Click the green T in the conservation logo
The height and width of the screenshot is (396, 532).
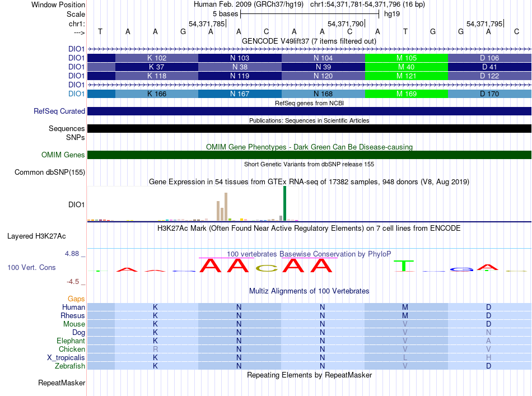[x=404, y=265]
